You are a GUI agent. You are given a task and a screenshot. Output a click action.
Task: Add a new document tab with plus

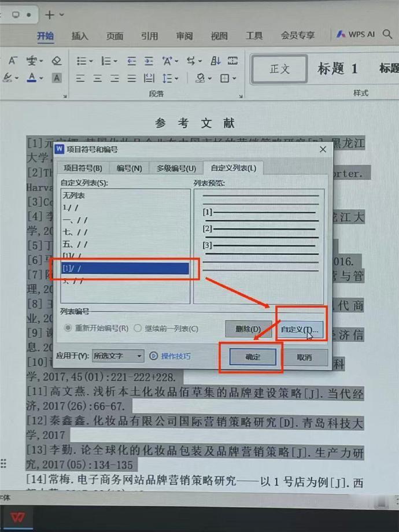point(50,15)
